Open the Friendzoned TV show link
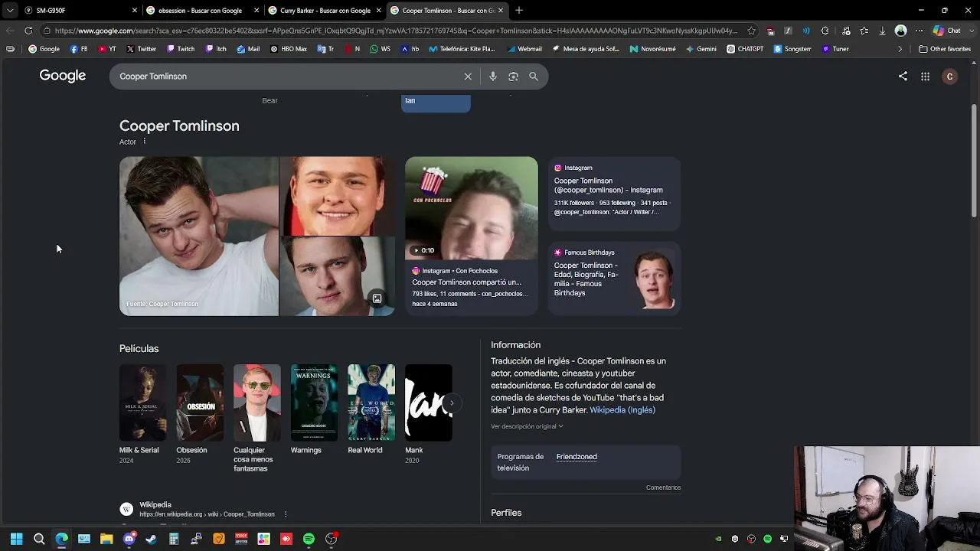Image resolution: width=980 pixels, height=551 pixels. pyautogui.click(x=577, y=457)
